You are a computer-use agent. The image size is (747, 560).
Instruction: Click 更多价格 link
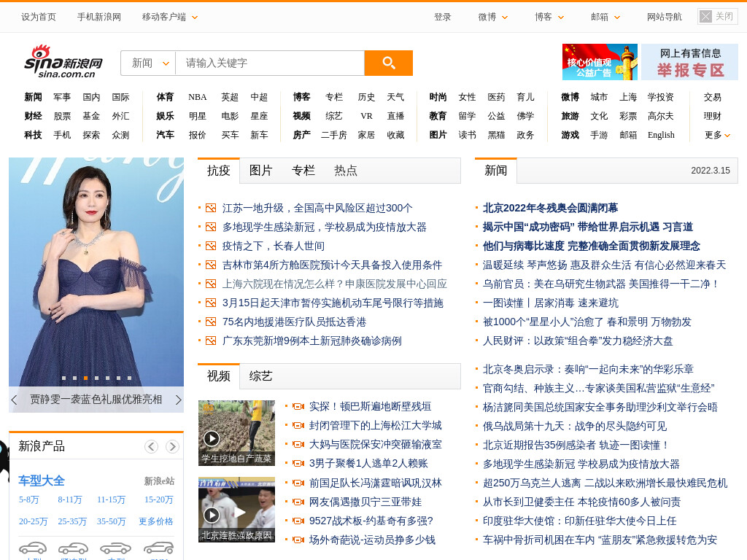[x=156, y=521]
